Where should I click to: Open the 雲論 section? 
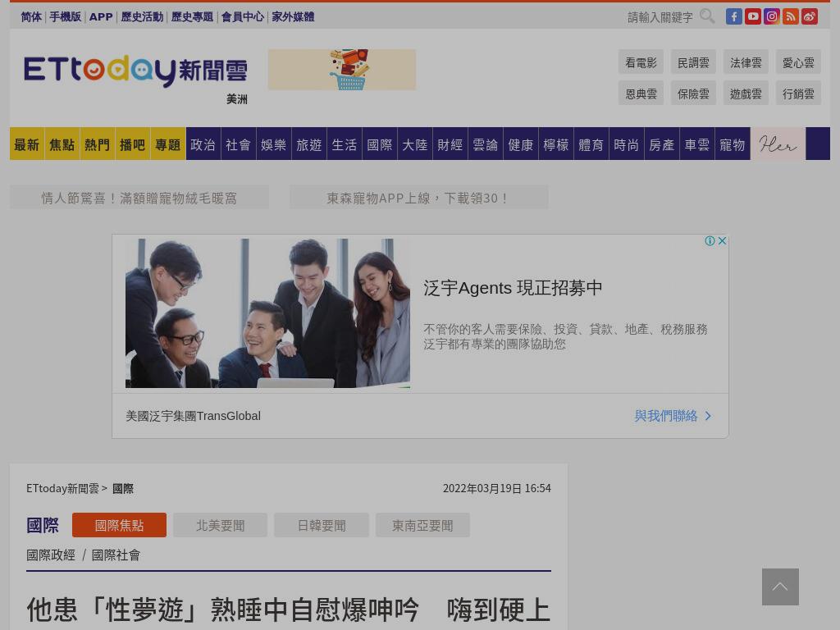pyautogui.click(x=486, y=144)
